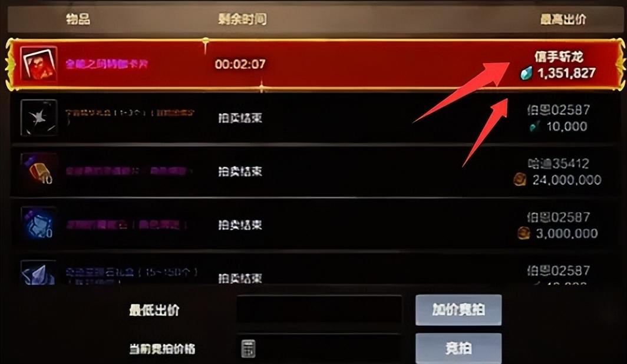The image size is (627, 364).
Task: Click the red card item icon
Action: pos(39,64)
